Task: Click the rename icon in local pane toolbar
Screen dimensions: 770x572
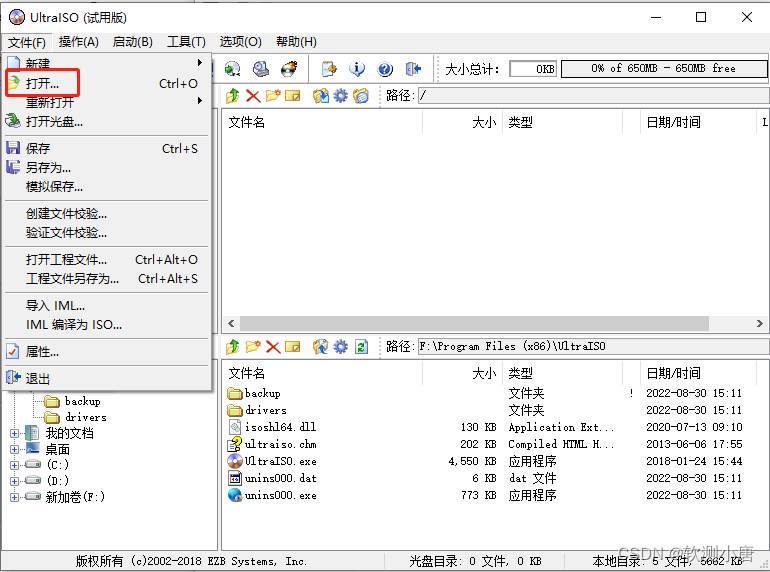Action: [293, 347]
